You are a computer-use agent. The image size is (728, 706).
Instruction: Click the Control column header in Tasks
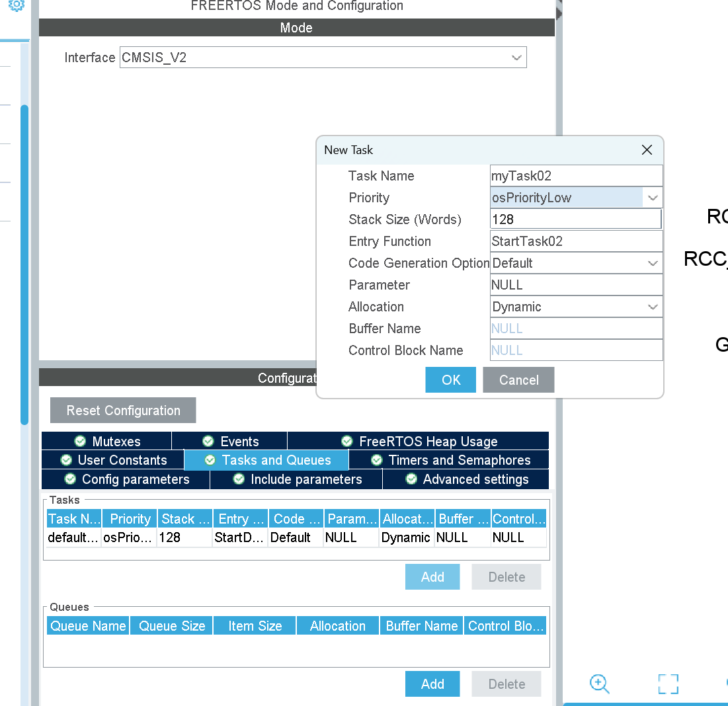point(518,519)
